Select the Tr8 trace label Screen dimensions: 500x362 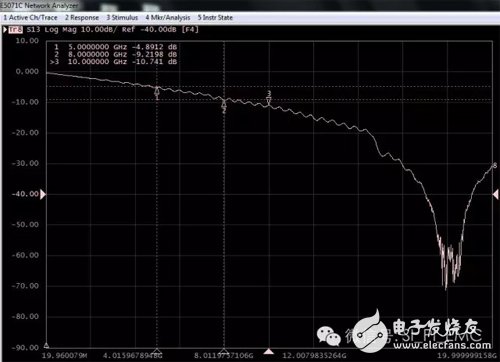coord(15,30)
